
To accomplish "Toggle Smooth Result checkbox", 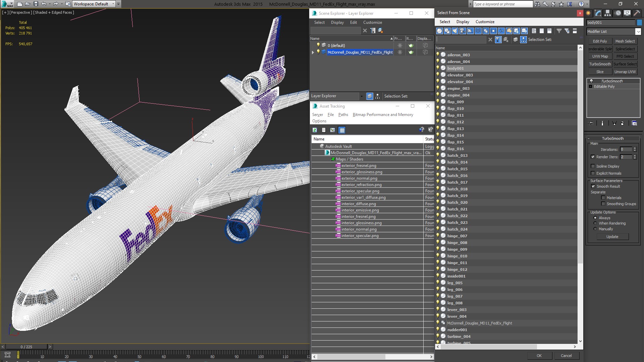I will [x=593, y=186].
